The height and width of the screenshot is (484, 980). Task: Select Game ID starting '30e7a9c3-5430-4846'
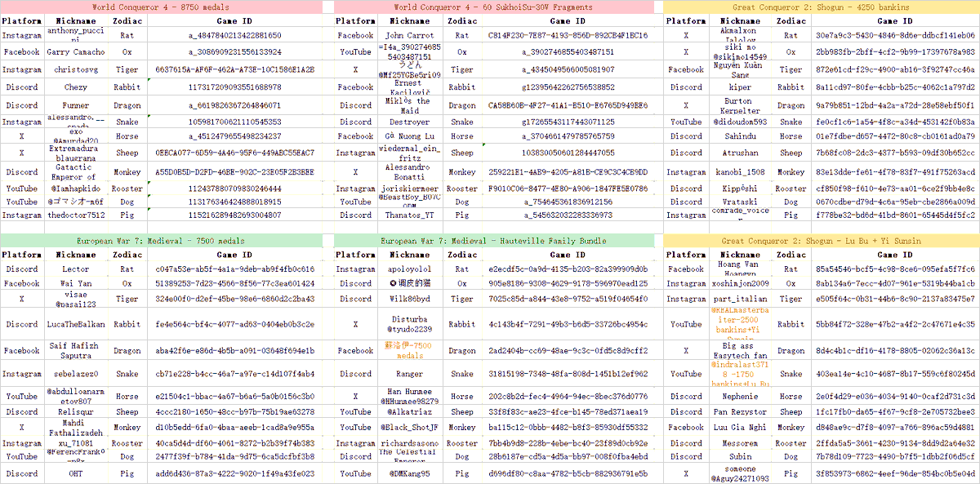894,36
